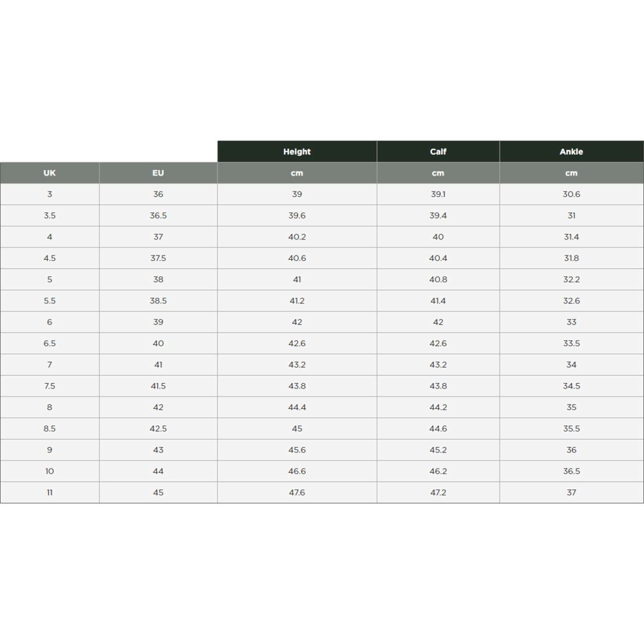Select the EU size 39 cell
Screen dimensions: 644x644
click(x=158, y=322)
